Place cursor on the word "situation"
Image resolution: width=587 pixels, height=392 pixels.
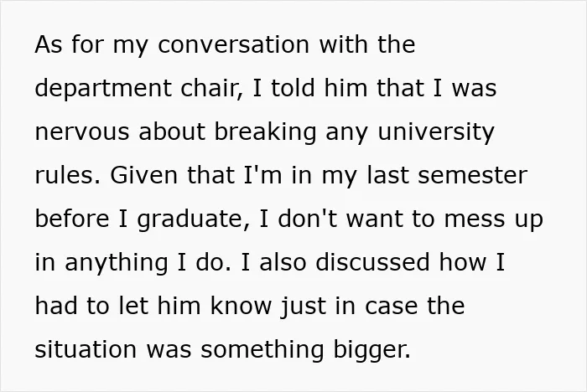(x=86, y=349)
